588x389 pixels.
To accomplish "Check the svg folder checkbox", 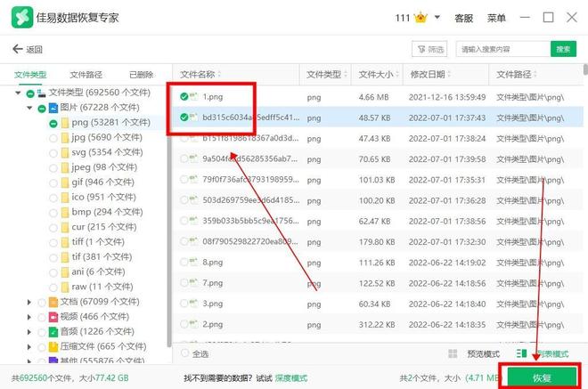I will (x=53, y=153).
